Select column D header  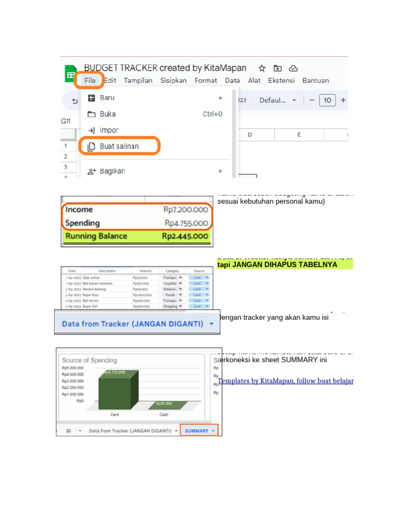[x=250, y=135]
